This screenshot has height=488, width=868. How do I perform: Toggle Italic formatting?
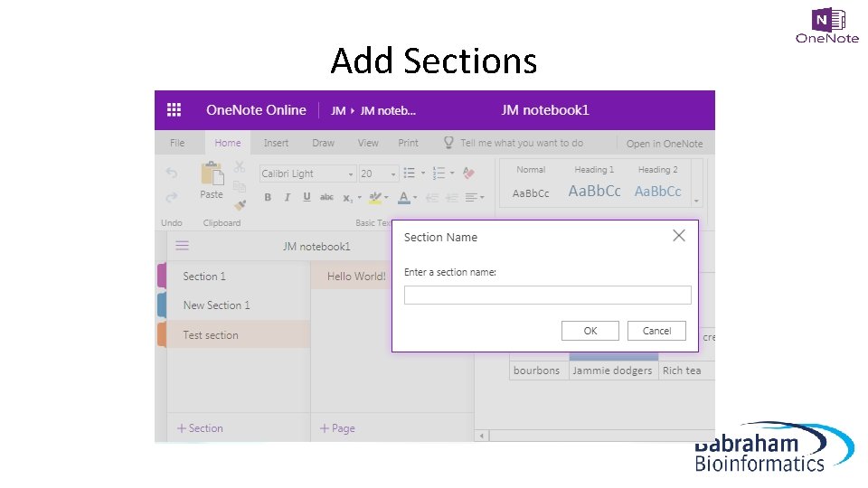click(287, 197)
